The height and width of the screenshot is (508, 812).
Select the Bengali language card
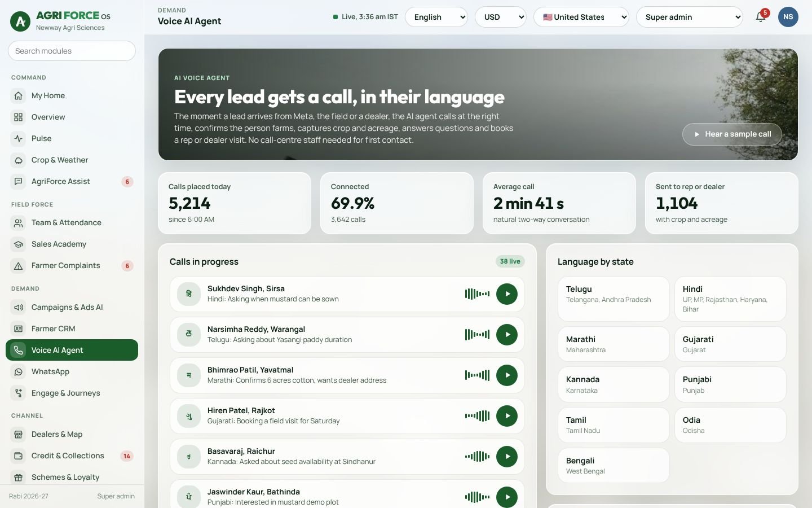[x=614, y=466]
